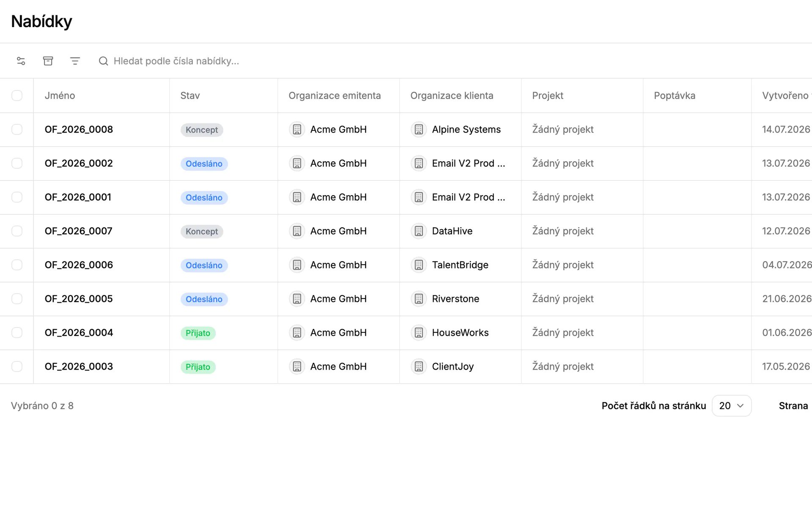
Task: Click the archive box icon in toolbar
Action: pyautogui.click(x=48, y=61)
